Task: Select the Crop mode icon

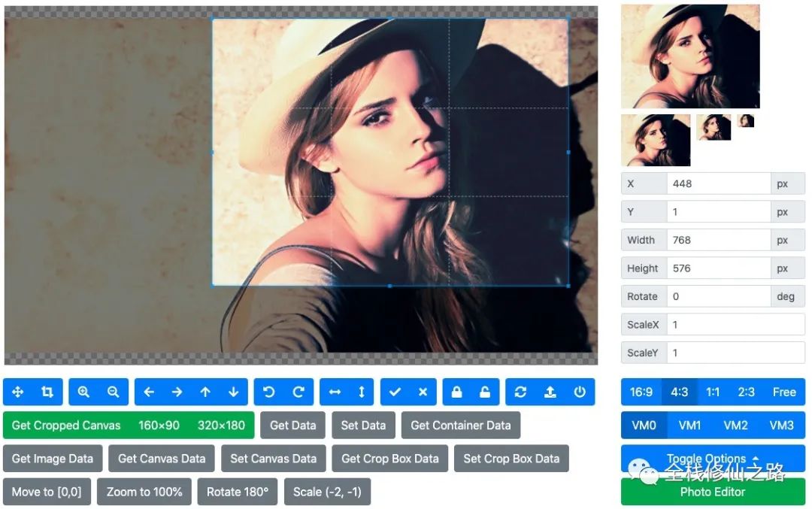Action: click(x=47, y=392)
